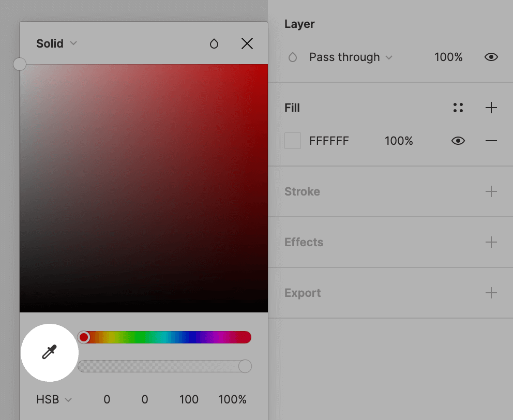Click the blend mode droplet in color picker
The image size is (513, 420).
214,44
